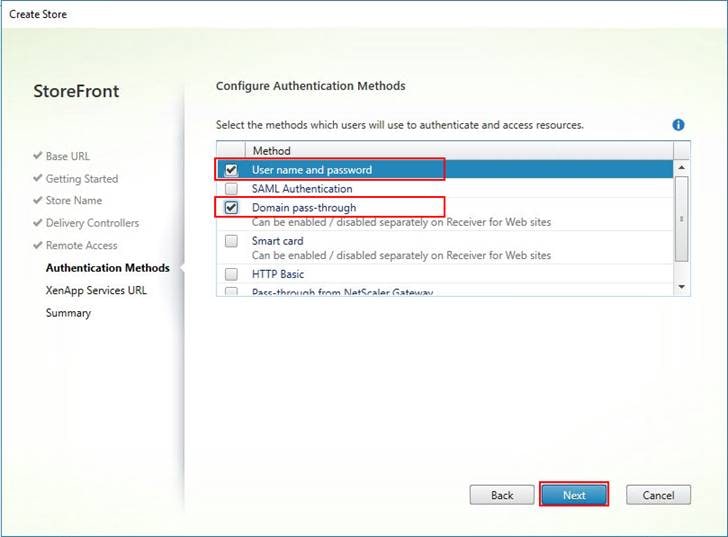
Task: Uncheck Domain pass-through checkbox
Action: (x=231, y=207)
